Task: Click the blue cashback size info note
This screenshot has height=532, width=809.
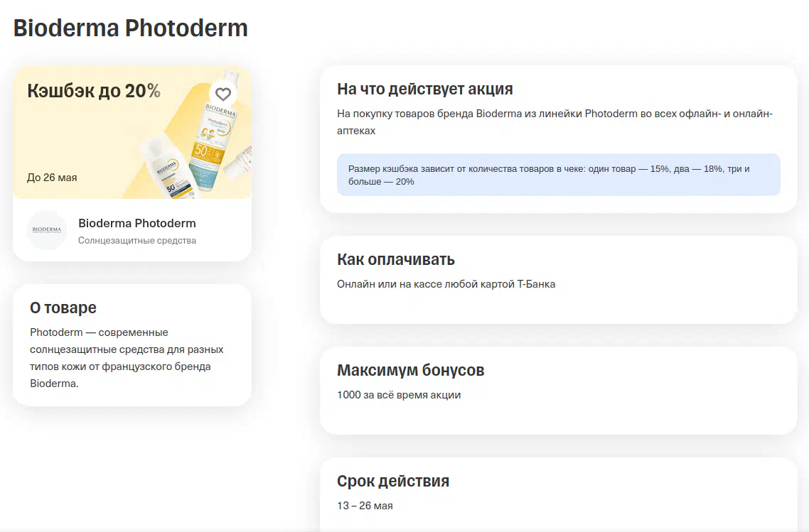Action: tap(559, 175)
